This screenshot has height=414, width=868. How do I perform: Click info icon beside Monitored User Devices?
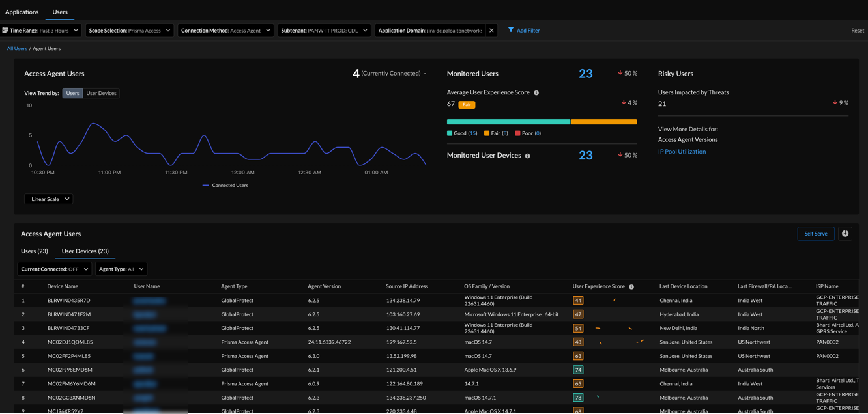(x=528, y=156)
